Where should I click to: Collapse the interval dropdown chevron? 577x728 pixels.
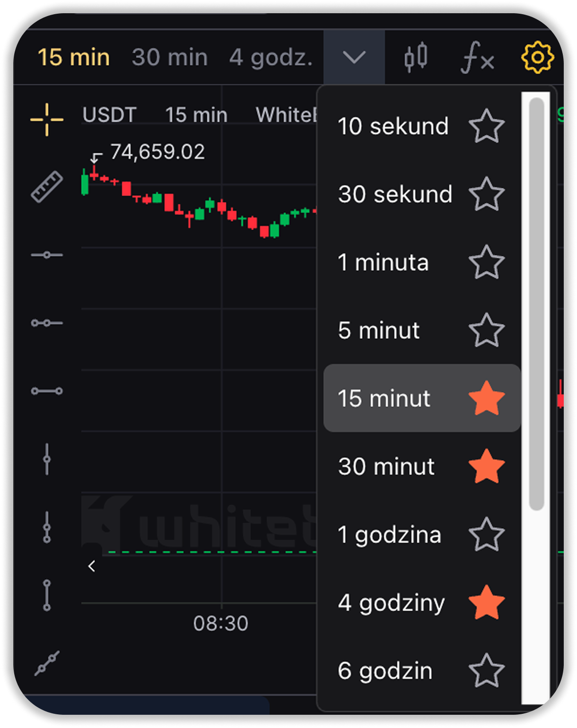click(354, 58)
